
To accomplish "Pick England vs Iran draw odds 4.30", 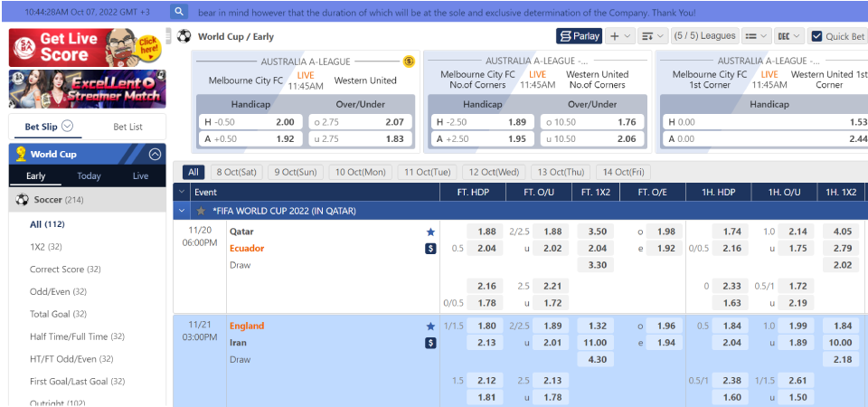I will click(x=596, y=359).
